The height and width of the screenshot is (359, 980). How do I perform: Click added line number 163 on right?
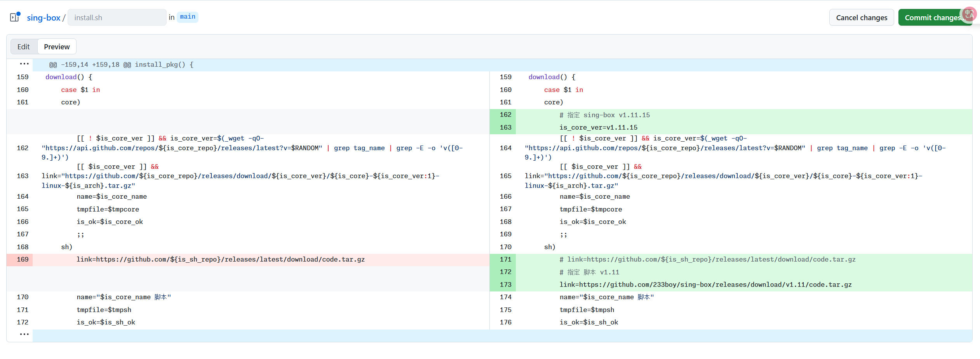coord(505,128)
